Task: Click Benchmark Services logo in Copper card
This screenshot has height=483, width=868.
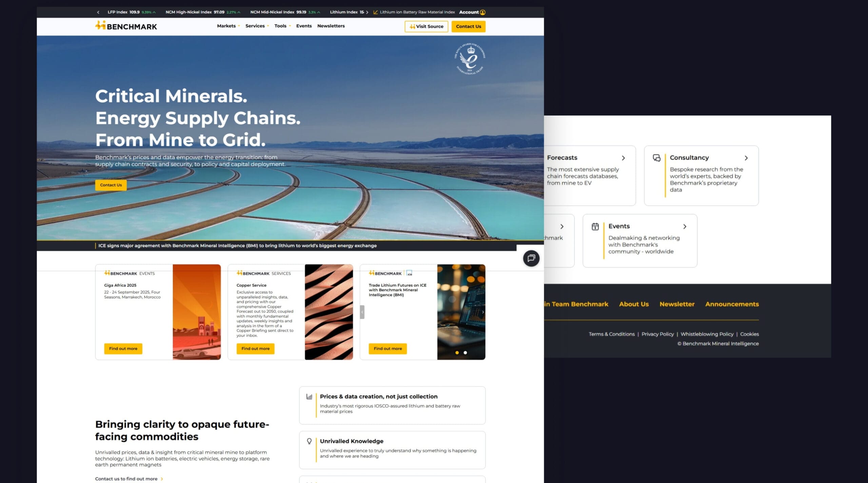Action: tap(263, 273)
